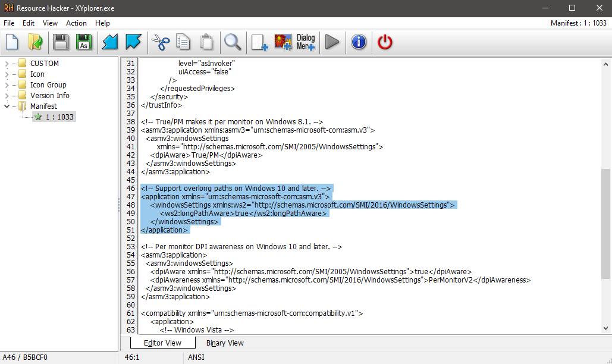Add image resource via the picture-plus icon
This screenshot has width=612, height=364.
283,42
